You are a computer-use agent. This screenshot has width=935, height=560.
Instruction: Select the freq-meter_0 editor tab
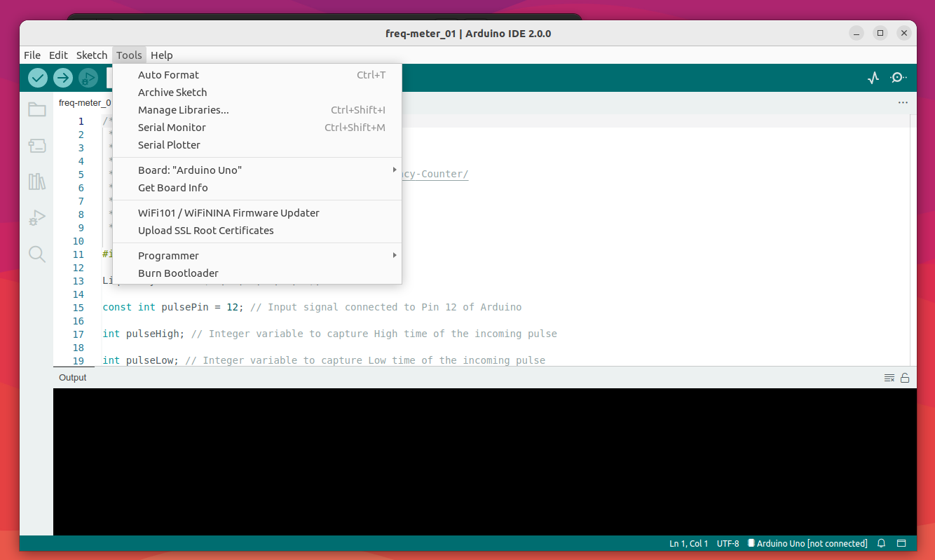click(x=84, y=102)
